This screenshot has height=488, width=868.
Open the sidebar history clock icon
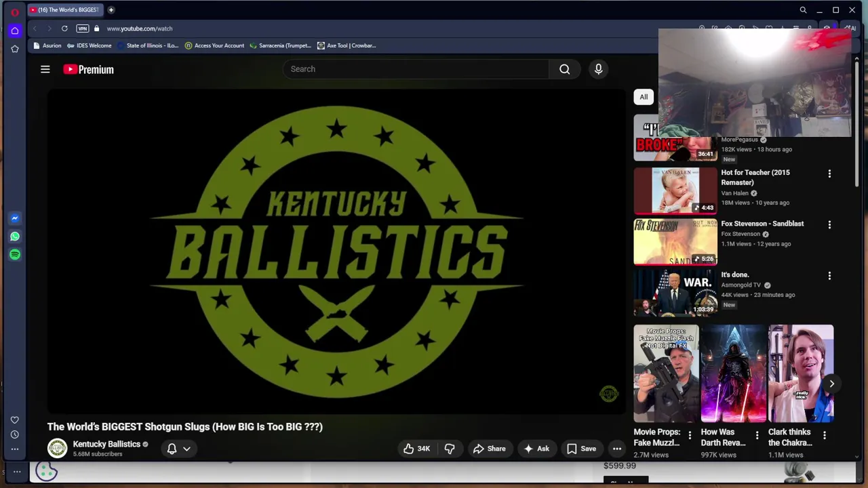coord(15,434)
